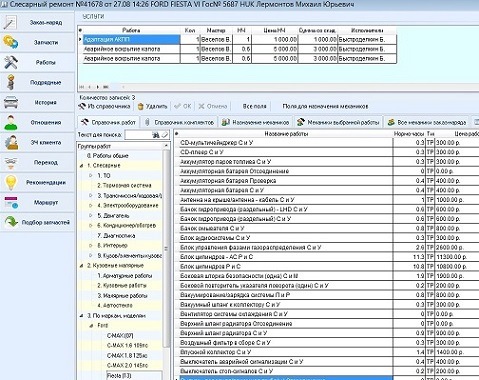Open the Подрядные worker icon

[x=11, y=82]
